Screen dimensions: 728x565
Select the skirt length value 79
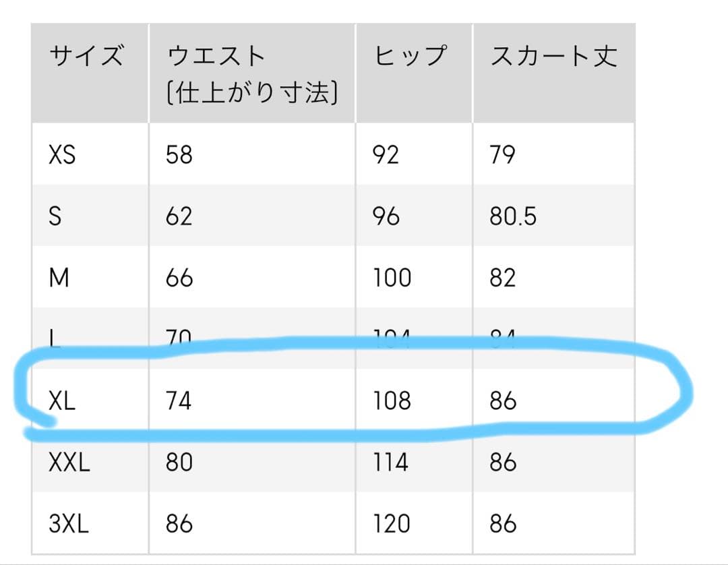(503, 155)
